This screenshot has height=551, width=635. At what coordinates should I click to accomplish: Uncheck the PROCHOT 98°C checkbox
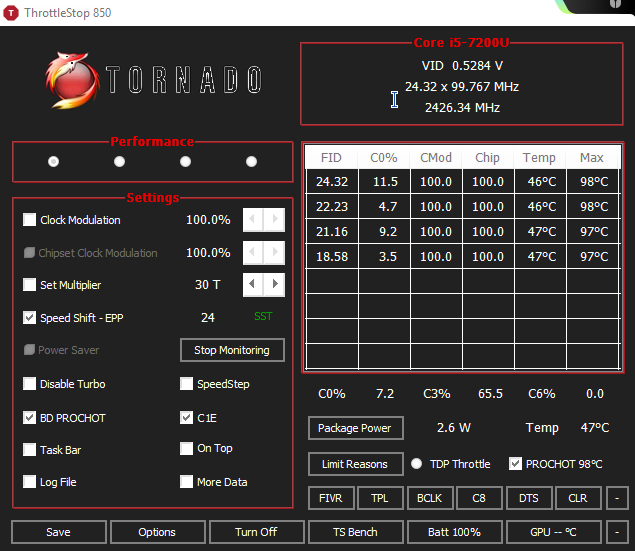(515, 464)
